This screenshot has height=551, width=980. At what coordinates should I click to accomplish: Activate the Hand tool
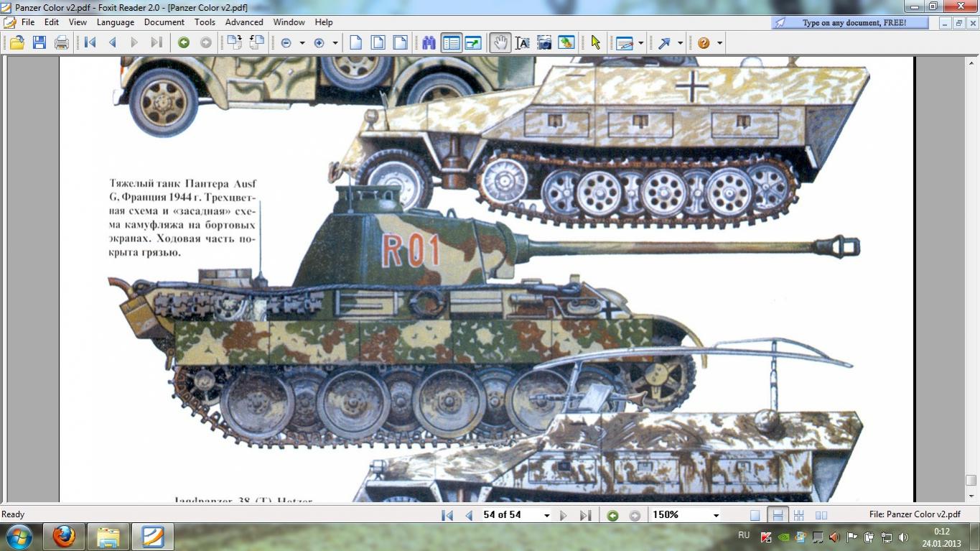pos(500,42)
